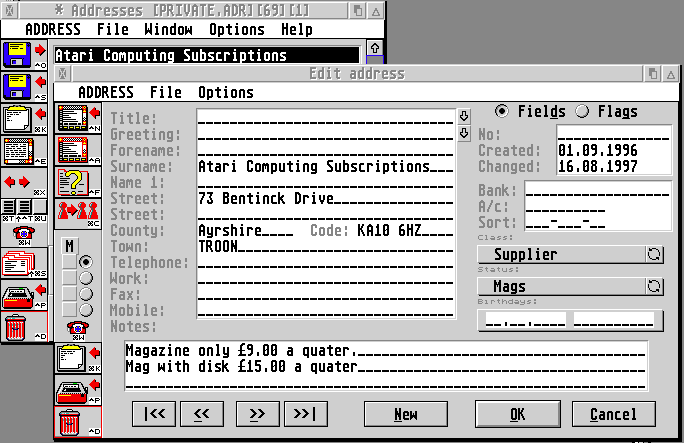
Task: Click into the 73 Bentinck Drive street field
Action: click(325, 198)
